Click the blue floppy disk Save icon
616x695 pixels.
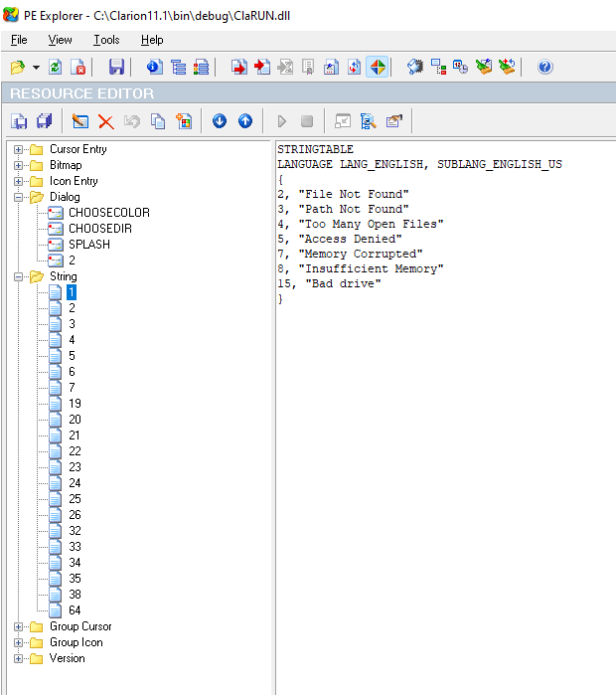click(116, 68)
